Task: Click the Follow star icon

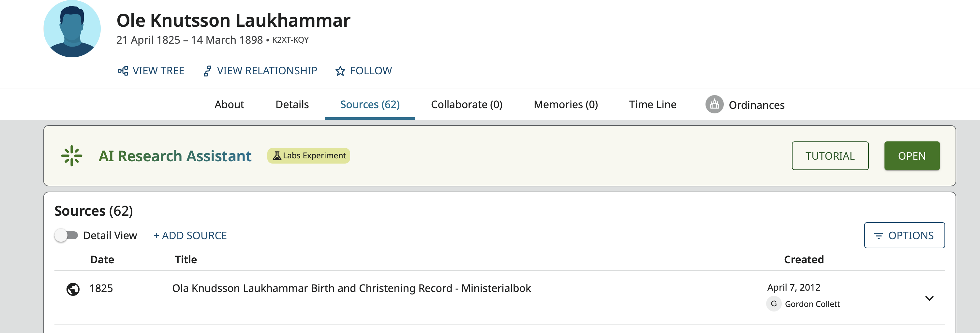Action: click(x=340, y=71)
